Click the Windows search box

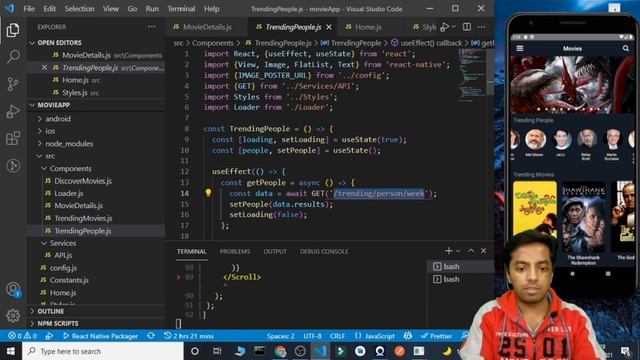(x=103, y=351)
